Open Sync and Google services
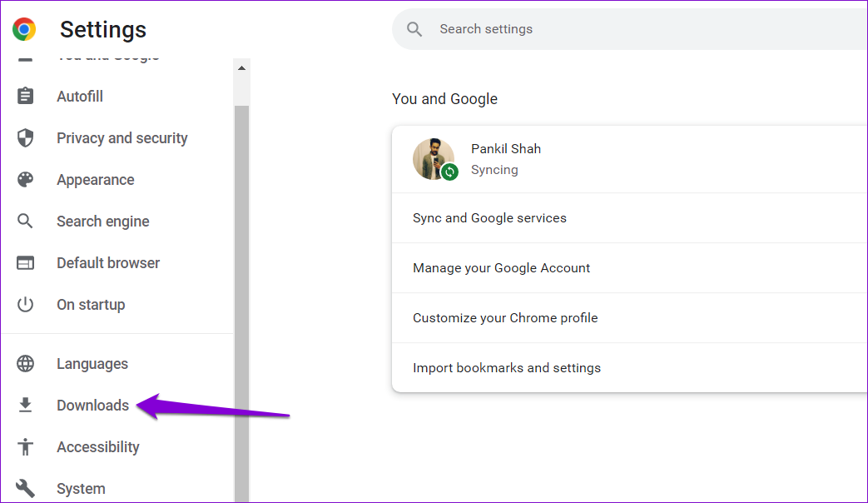This screenshot has width=868, height=503. [x=629, y=217]
